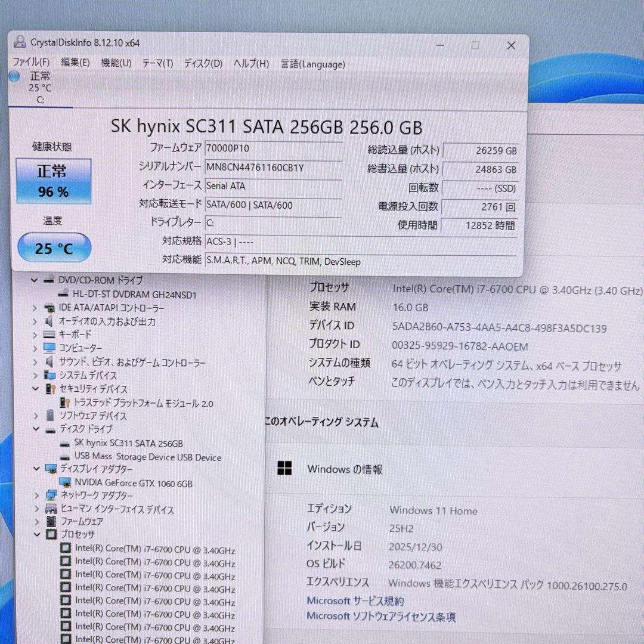Screen dimensions: 644x644
Task: Expand the ネットワーク アダプター node
Action: [x=36, y=496]
